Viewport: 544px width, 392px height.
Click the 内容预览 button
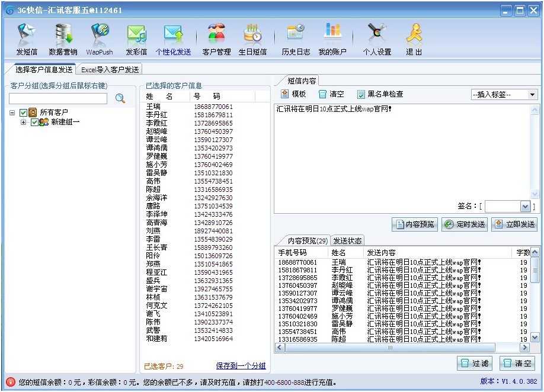click(x=415, y=224)
